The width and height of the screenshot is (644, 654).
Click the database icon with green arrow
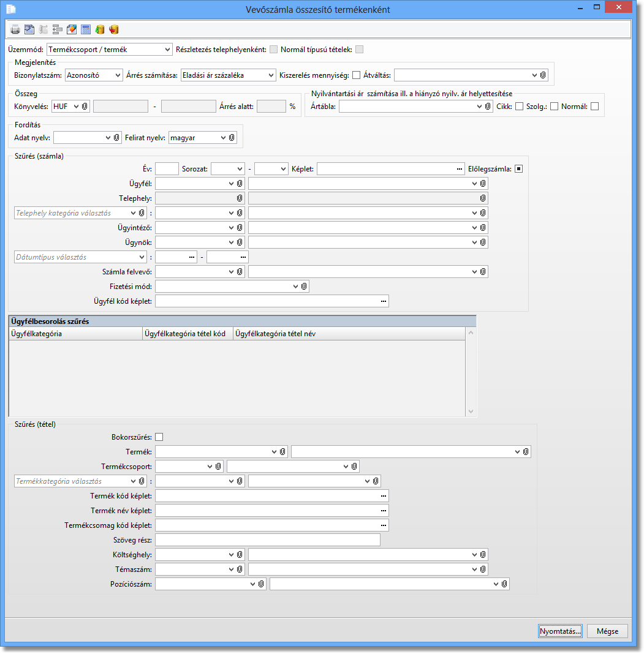point(100,29)
